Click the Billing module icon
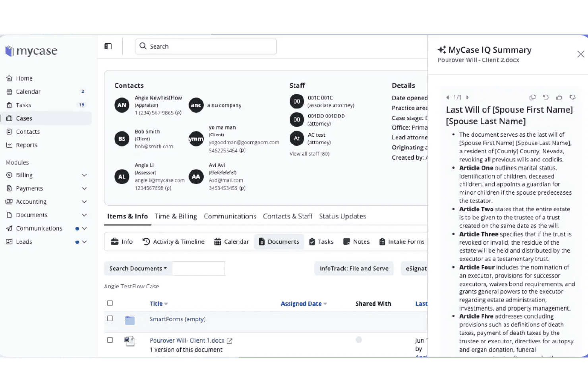This screenshot has height=392, width=588. click(9, 175)
